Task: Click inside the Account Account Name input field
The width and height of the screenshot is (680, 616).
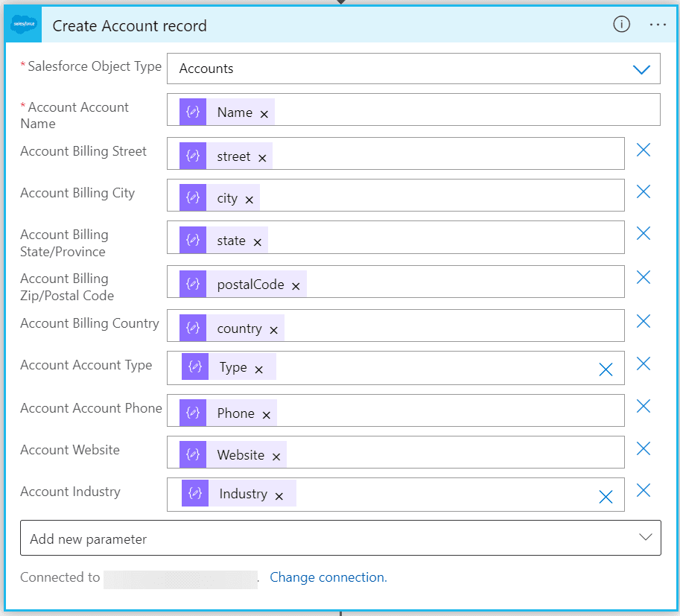Action: [x=413, y=109]
